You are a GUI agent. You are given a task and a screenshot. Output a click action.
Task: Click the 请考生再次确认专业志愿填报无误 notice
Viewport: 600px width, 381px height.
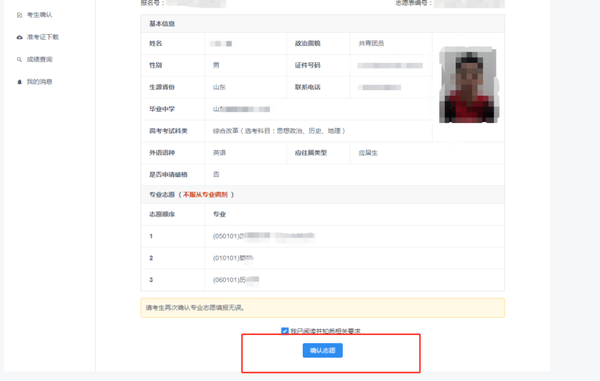[323, 308]
